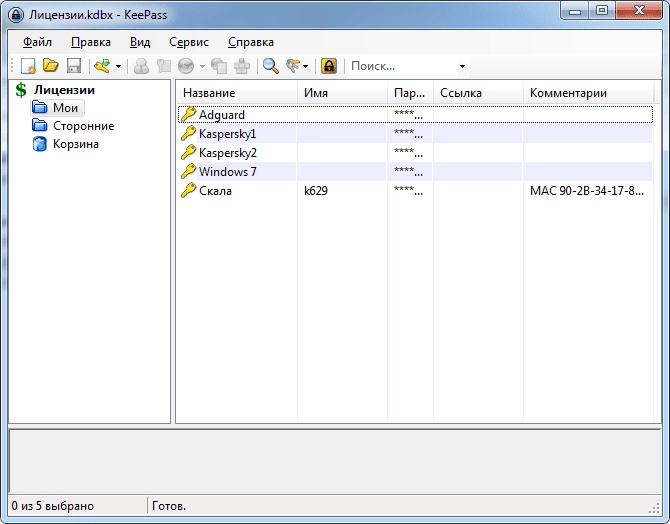Click the Find magnifier icon
The height and width of the screenshot is (524, 670).
(271, 66)
